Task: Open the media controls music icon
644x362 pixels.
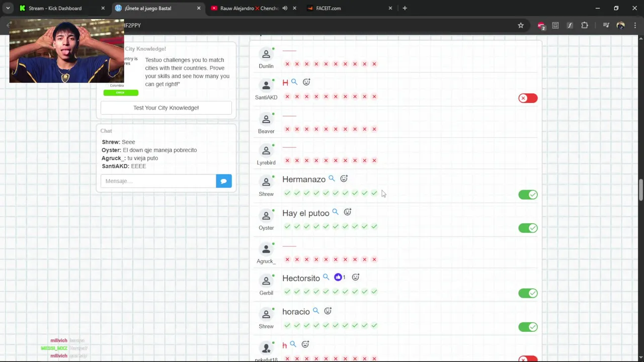Action: click(606, 25)
